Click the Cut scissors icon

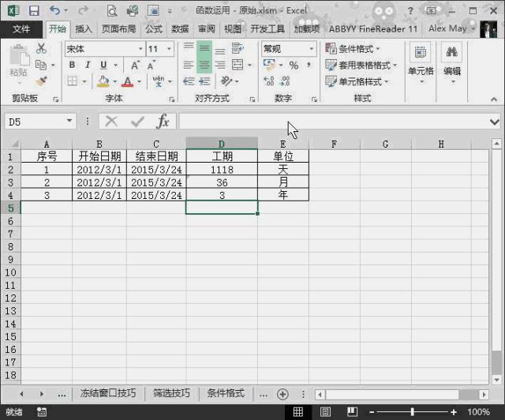tap(41, 48)
